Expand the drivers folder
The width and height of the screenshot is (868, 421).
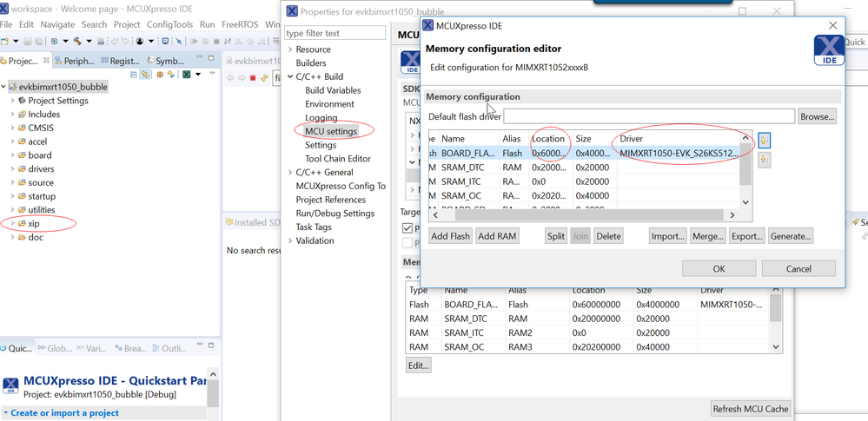(13, 168)
